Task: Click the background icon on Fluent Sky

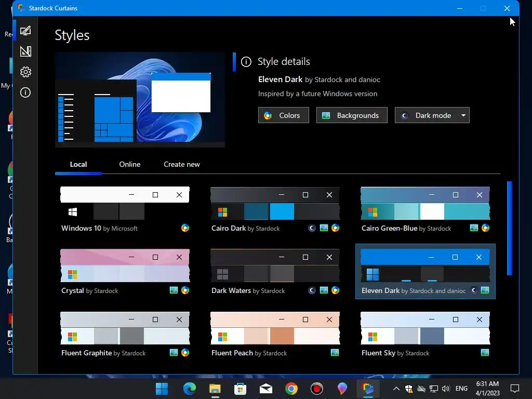Action: 485,353
